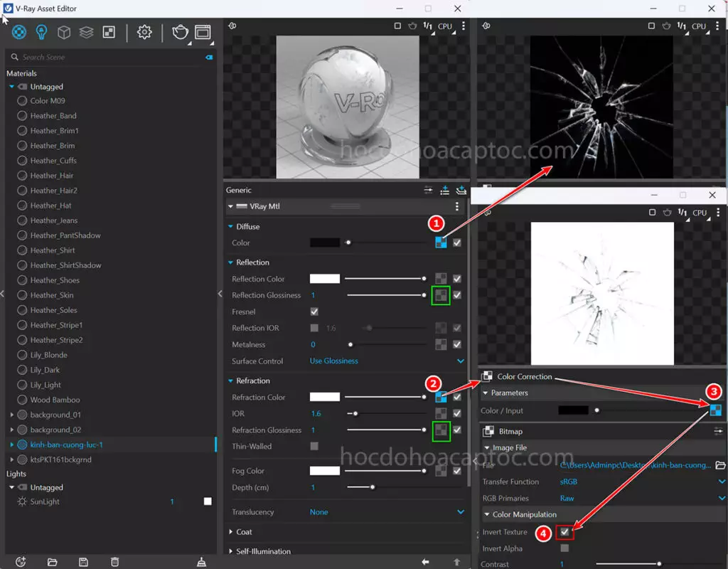
Task: Click the delete asset trash icon
Action: click(x=114, y=561)
